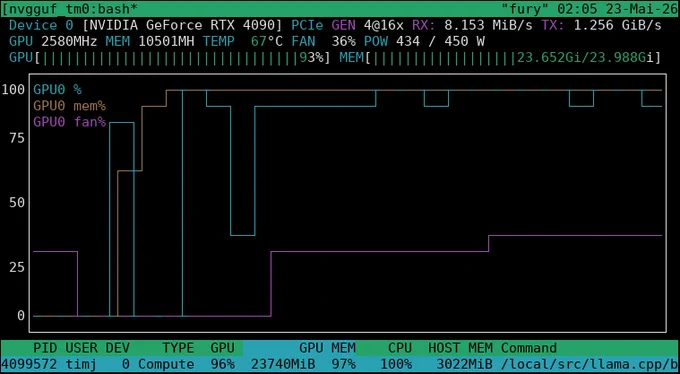Sort by the USER column header
The width and height of the screenshot is (680, 374).
pyautogui.click(x=82, y=348)
